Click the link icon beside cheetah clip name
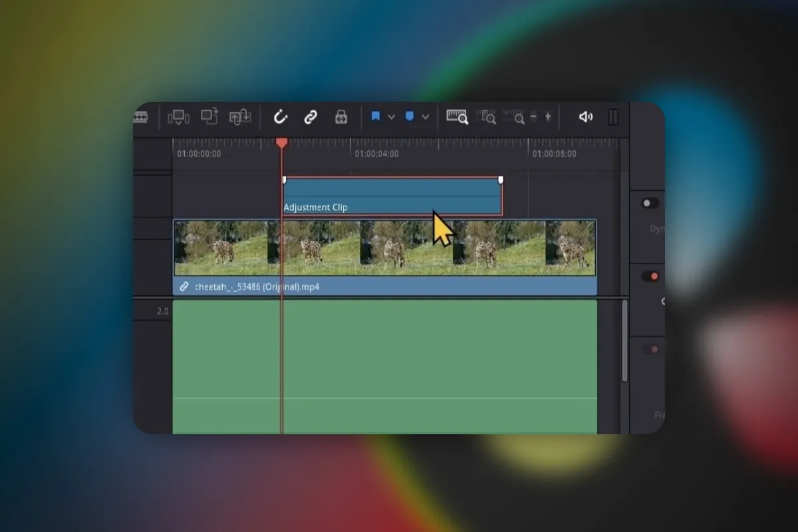The width and height of the screenshot is (798, 532). click(x=184, y=287)
